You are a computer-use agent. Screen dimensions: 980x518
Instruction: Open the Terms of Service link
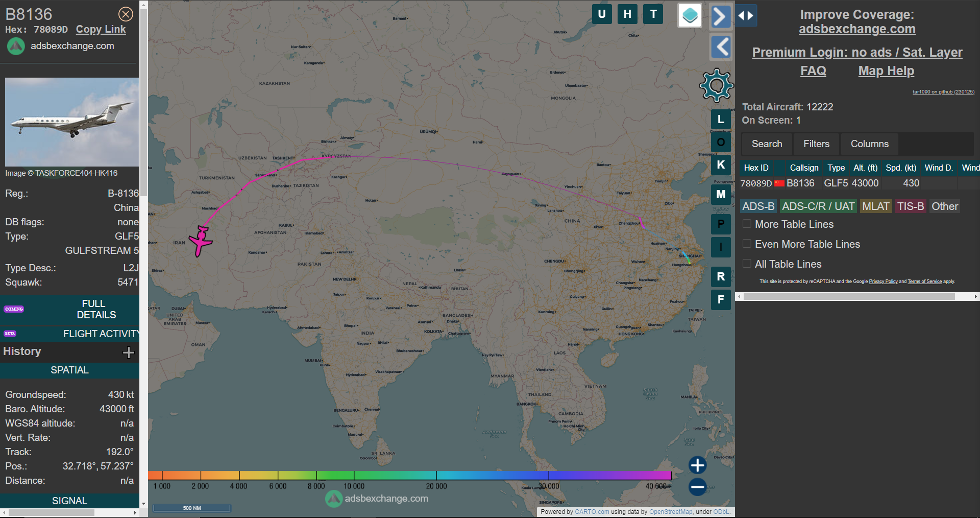pos(924,281)
